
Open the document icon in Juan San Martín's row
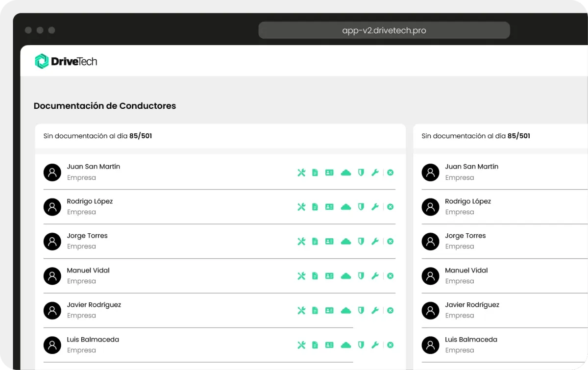[315, 173]
